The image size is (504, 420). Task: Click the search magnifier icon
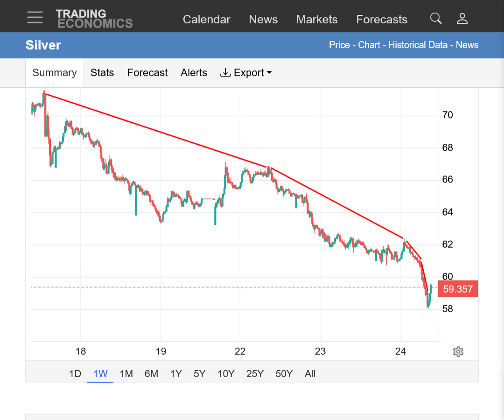pyautogui.click(x=436, y=18)
